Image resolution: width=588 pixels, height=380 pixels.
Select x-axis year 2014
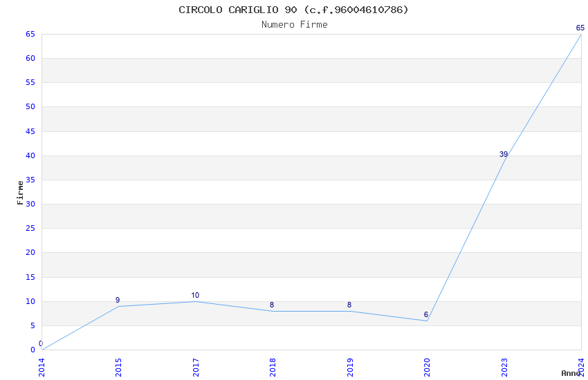[x=42, y=368]
